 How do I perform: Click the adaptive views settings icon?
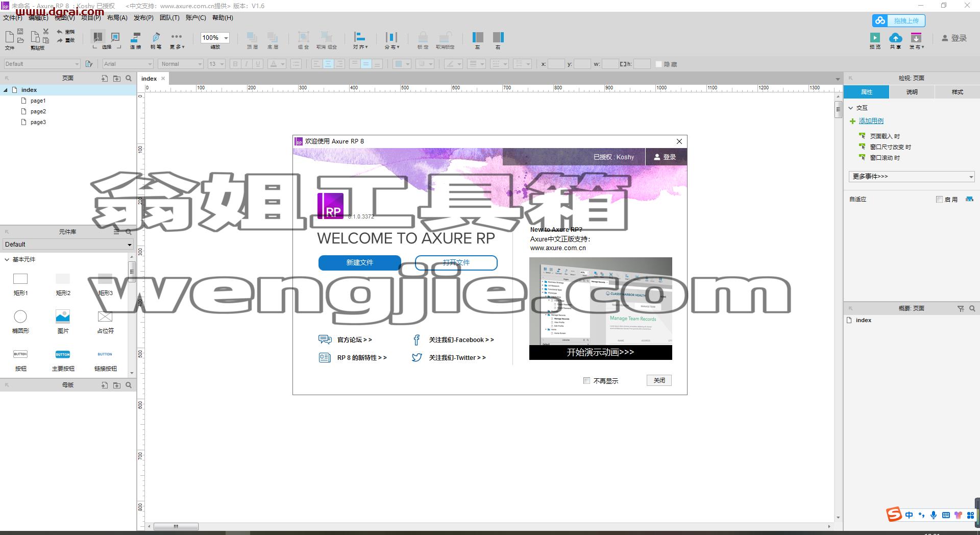pos(969,199)
